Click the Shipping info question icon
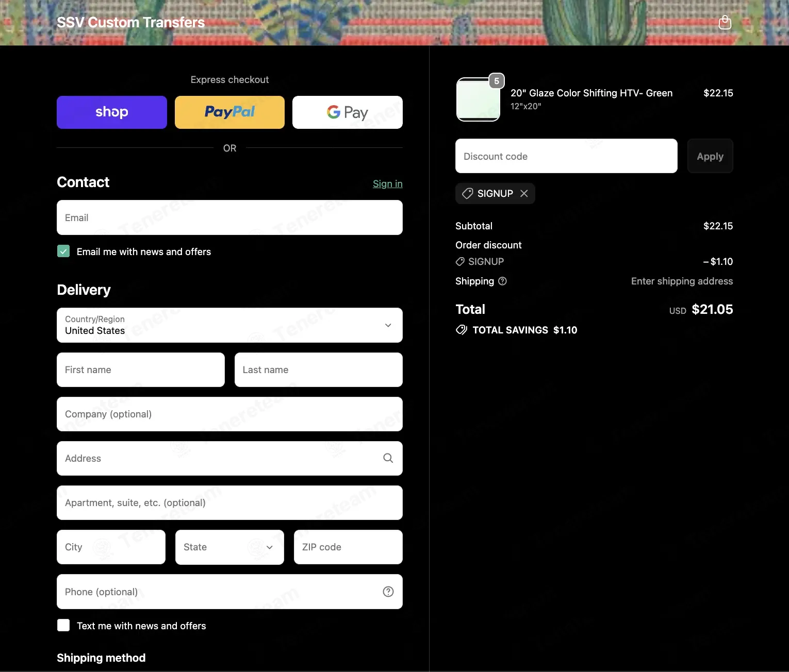Viewport: 789px width, 672px height. [x=502, y=281]
